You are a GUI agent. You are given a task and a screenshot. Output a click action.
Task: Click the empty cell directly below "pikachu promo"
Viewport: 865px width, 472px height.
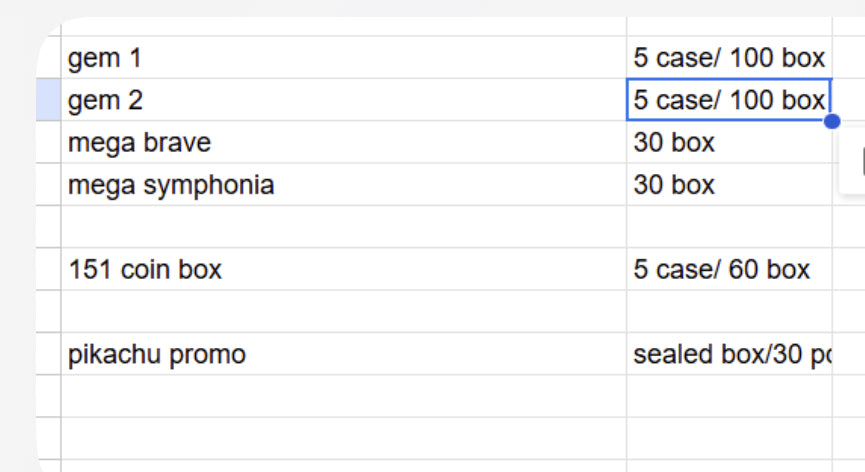coord(344,396)
